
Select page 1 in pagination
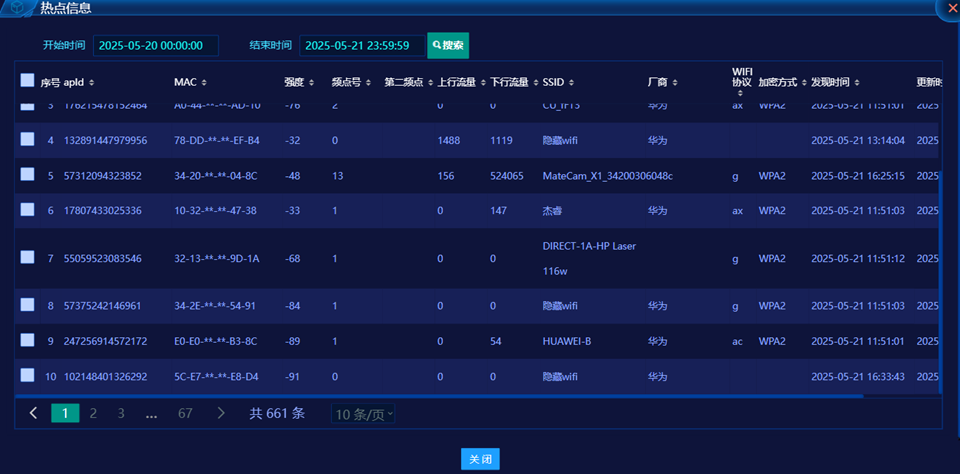click(65, 413)
